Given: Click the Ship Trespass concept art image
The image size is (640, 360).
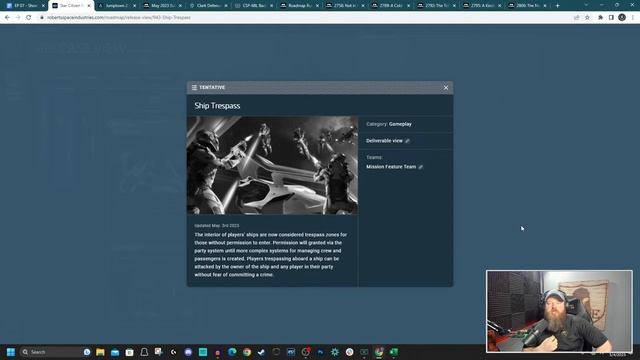Looking at the screenshot, I should [x=272, y=165].
